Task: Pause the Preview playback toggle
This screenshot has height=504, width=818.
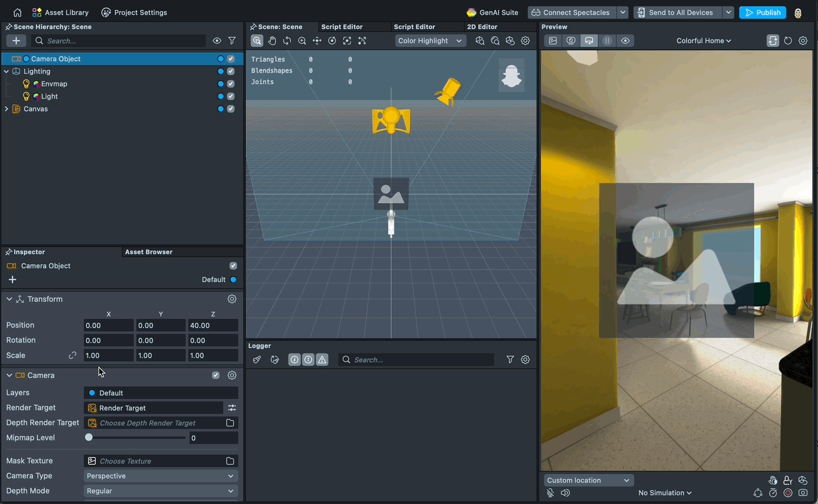Action: click(607, 40)
